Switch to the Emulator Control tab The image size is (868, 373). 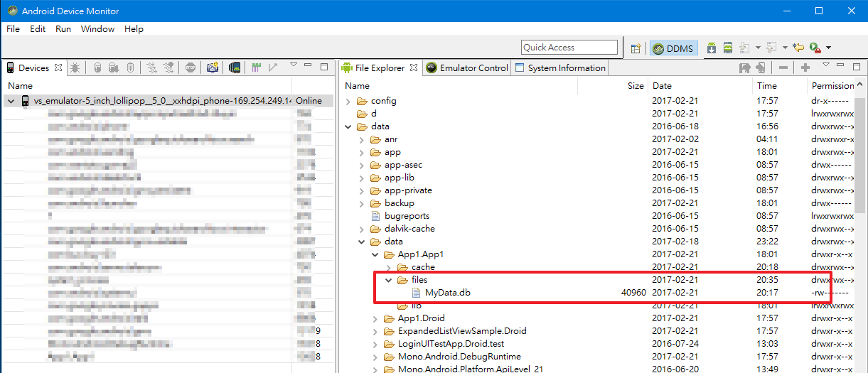click(x=466, y=68)
